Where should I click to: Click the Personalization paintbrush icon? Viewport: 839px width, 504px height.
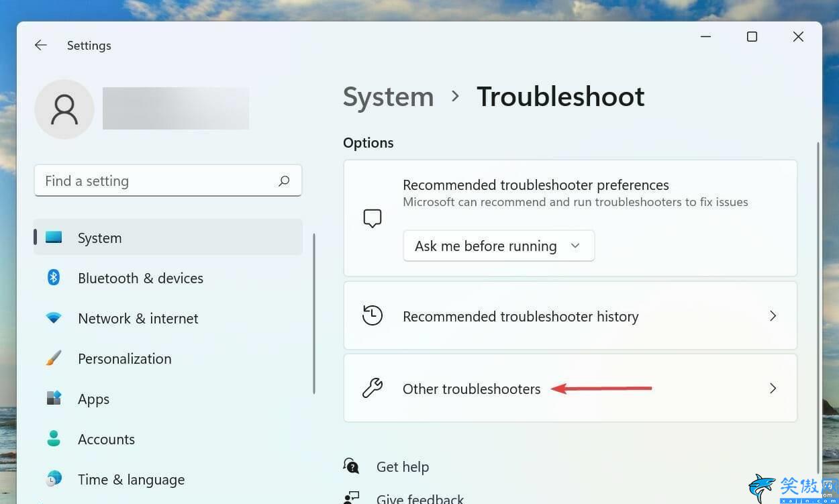click(x=54, y=358)
